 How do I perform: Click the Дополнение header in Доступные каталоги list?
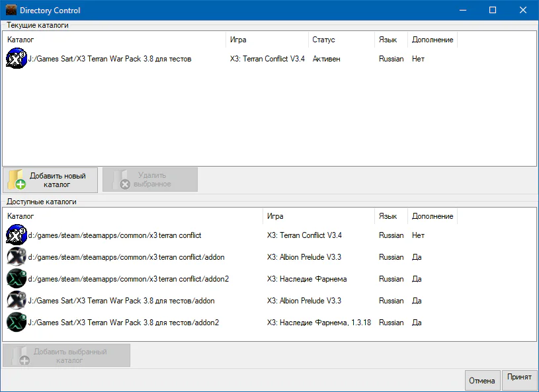pos(433,216)
